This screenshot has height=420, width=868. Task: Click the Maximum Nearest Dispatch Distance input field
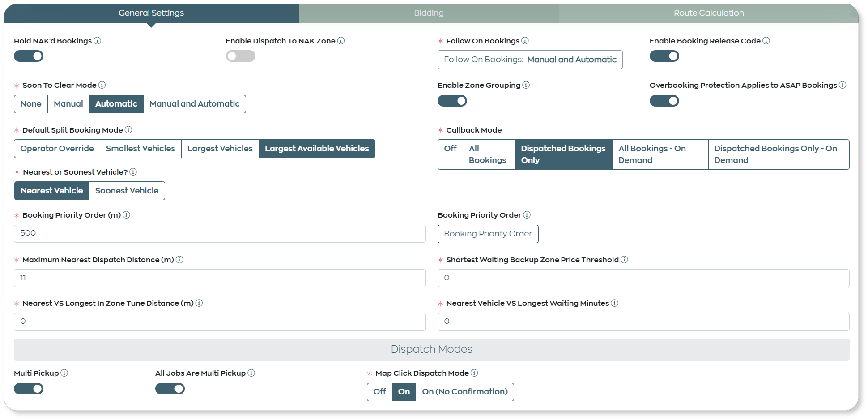coord(219,278)
